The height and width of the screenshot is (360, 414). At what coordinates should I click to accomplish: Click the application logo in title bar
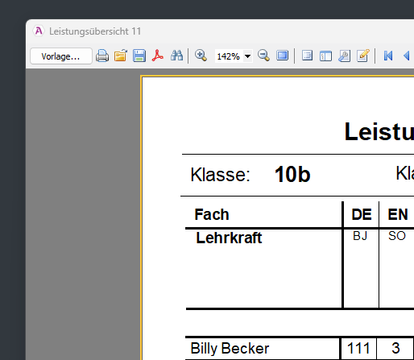tap(39, 31)
